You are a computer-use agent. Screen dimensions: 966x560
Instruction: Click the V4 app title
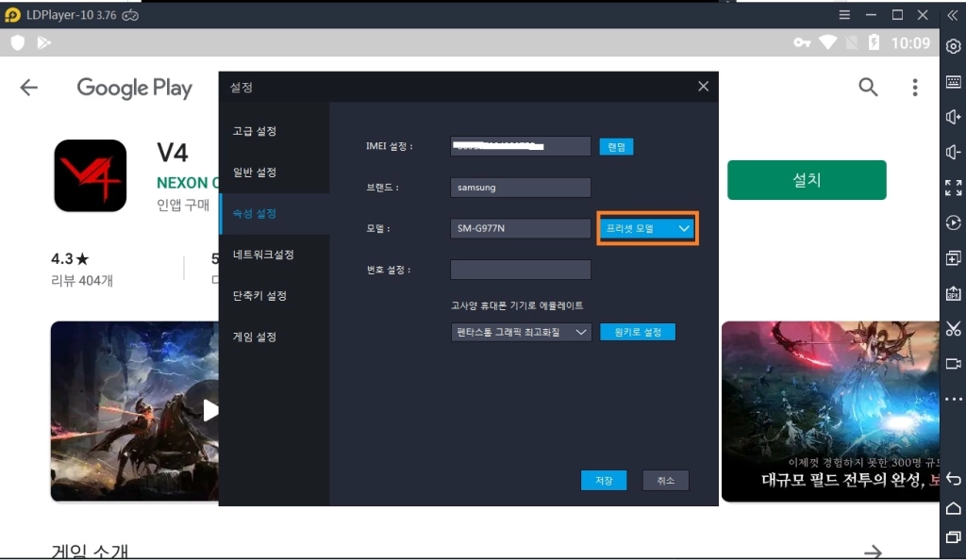(x=173, y=153)
